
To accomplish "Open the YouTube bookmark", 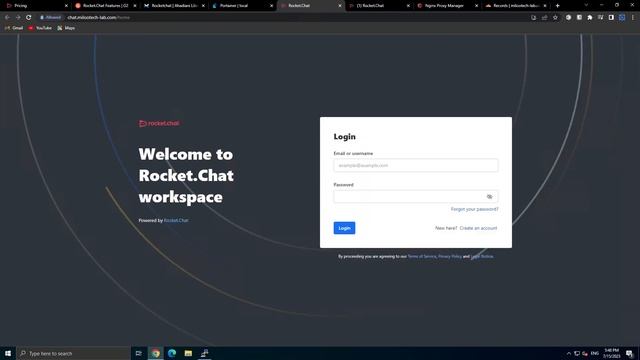I will click(40, 28).
